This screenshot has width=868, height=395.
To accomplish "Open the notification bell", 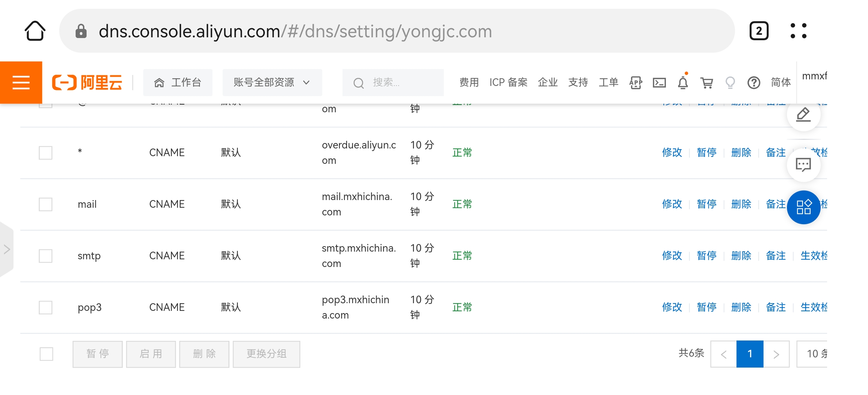I will tap(683, 83).
